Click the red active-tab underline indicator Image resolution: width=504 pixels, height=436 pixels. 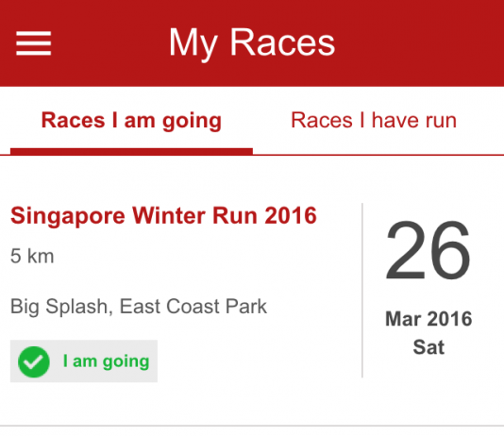pos(131,151)
